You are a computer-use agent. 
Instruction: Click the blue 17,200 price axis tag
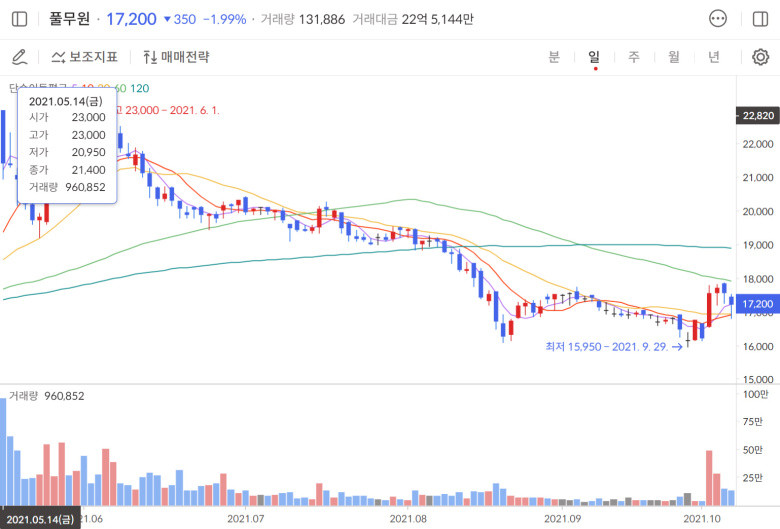tap(758, 304)
